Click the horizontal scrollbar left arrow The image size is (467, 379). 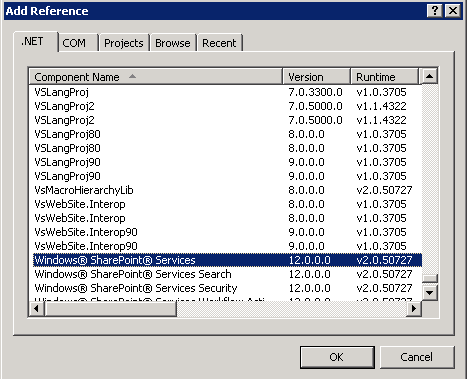pos(36,309)
